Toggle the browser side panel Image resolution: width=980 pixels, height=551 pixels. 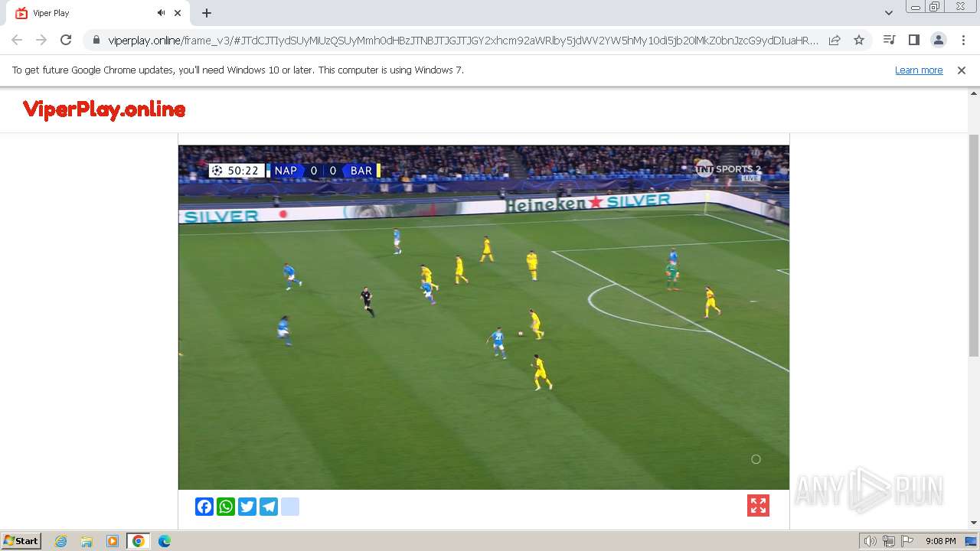point(913,40)
